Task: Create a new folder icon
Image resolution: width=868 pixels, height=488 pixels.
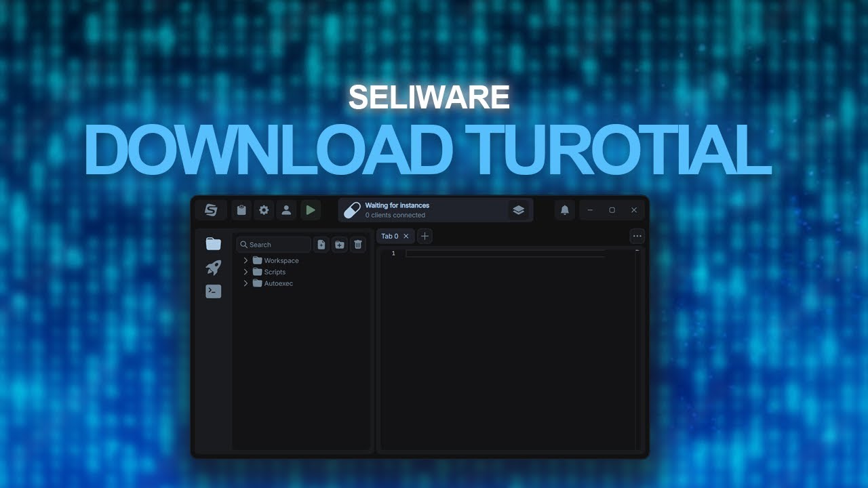Action: 340,245
